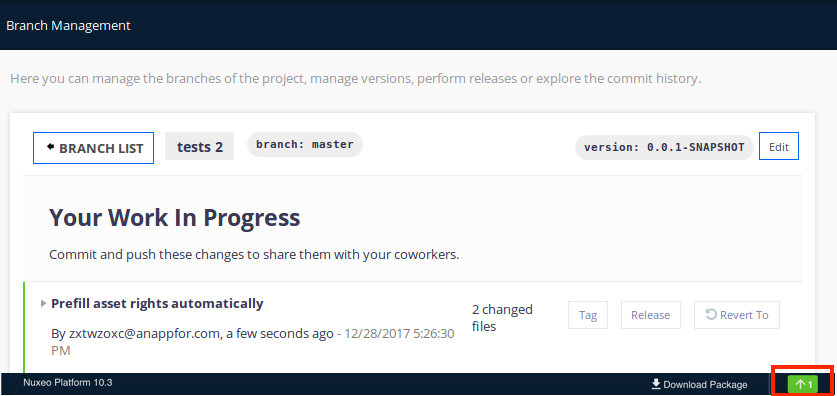
Task: Click the version 0.0.1-SNAPSHOT badge
Action: [x=664, y=147]
